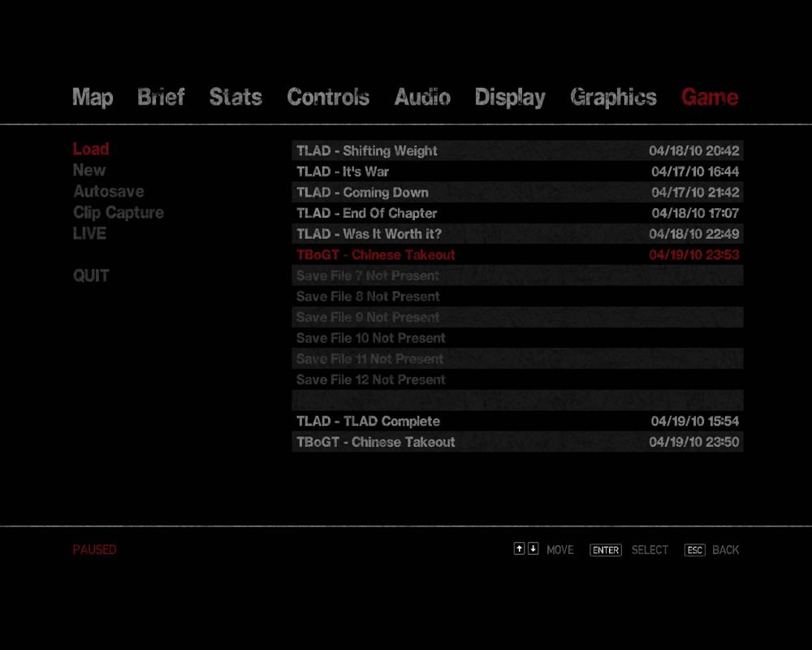This screenshot has height=650, width=812.
Task: Open the Audio settings tab
Action: 422,97
